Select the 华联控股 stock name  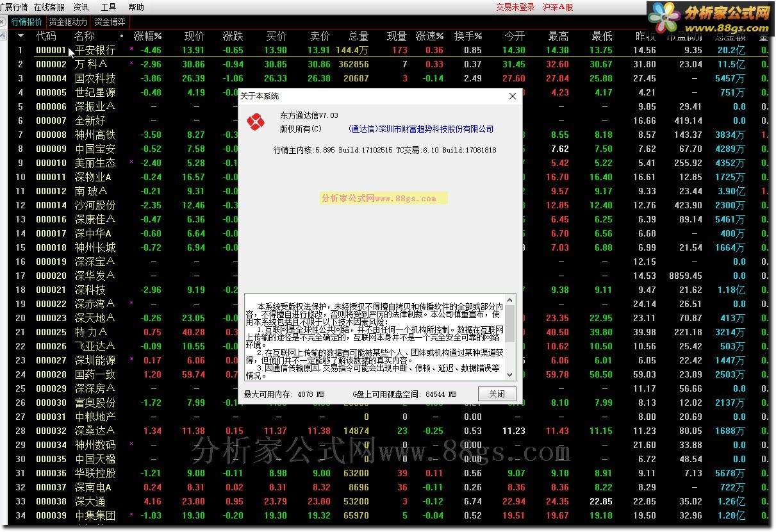pos(95,473)
